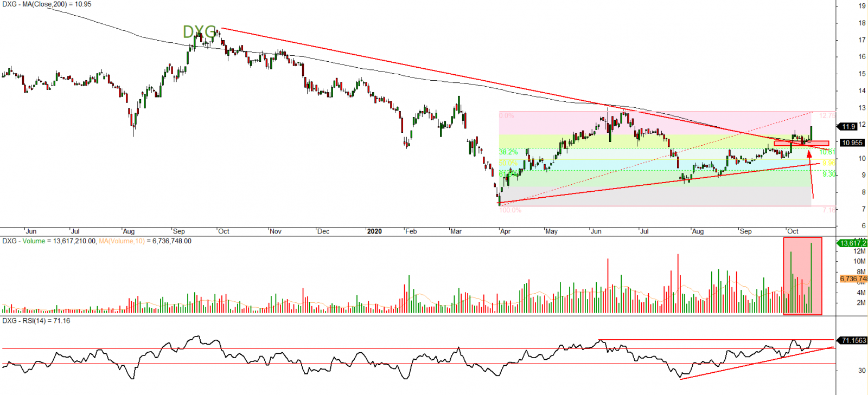
Task: Select the 30 RSI axis label
Action: coord(862,371)
